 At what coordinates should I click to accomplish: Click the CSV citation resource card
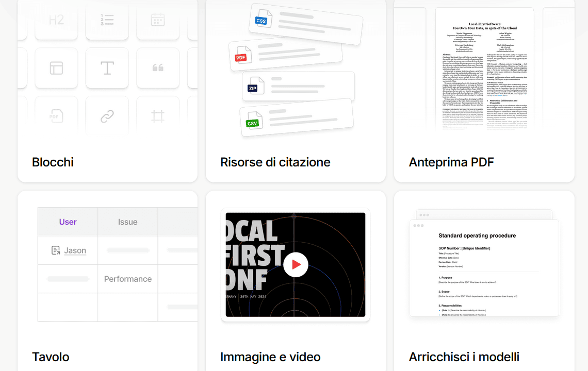coord(297,117)
